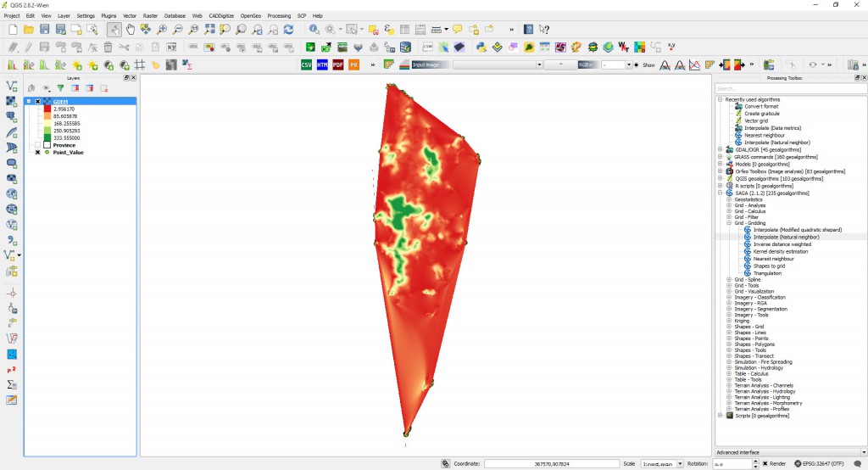Open the Processing menu

point(278,15)
